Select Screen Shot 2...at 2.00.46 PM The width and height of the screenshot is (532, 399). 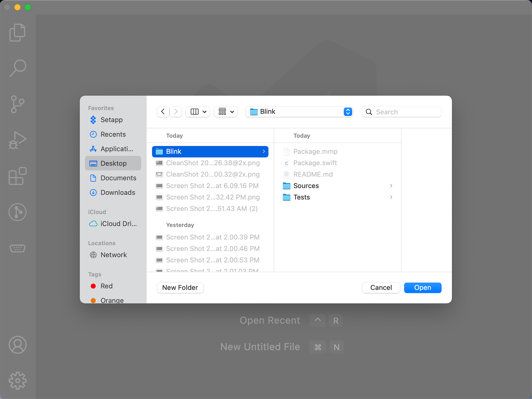tap(210, 249)
